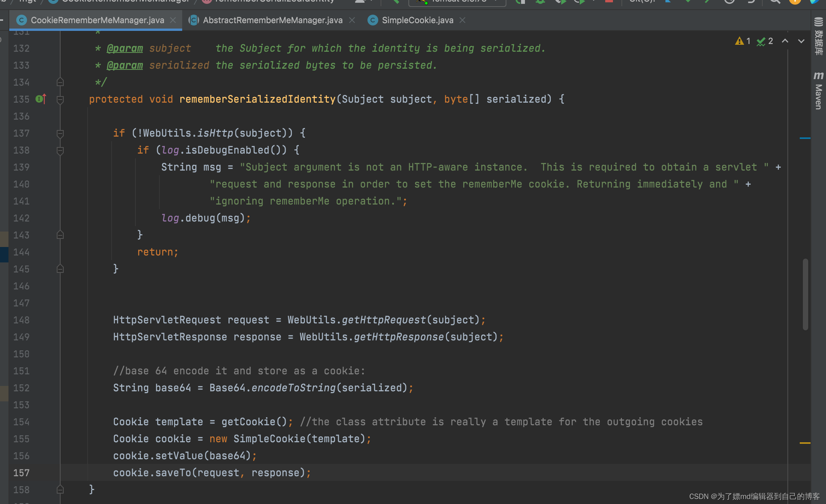Click the yellow warning marker on the error stripe
This screenshot has height=504, width=826.
[805, 443]
